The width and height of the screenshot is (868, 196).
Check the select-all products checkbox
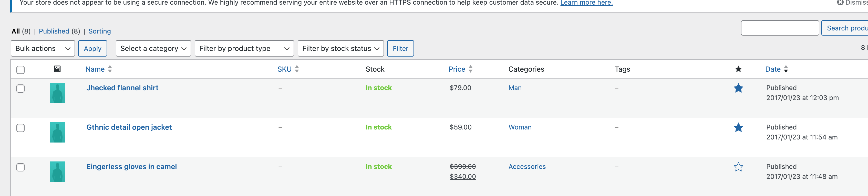point(20,70)
